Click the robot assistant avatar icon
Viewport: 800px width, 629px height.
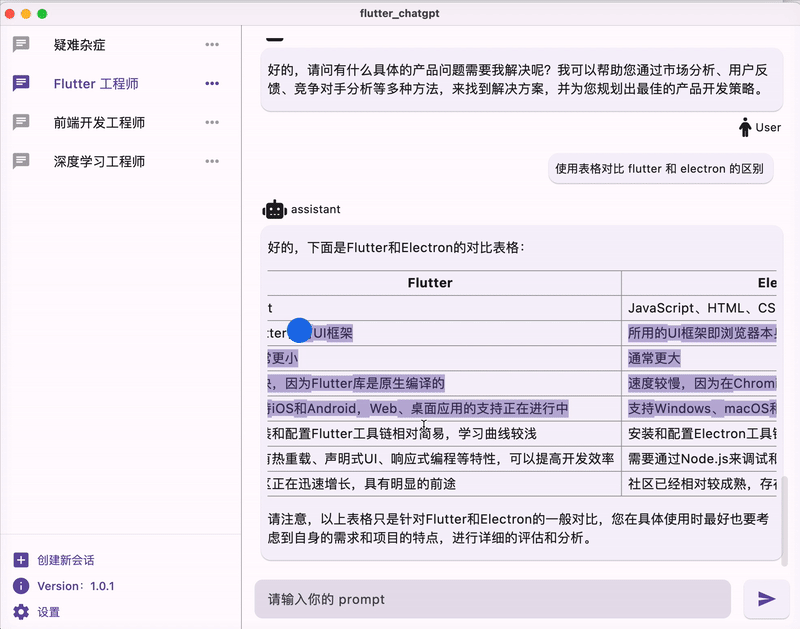click(274, 209)
